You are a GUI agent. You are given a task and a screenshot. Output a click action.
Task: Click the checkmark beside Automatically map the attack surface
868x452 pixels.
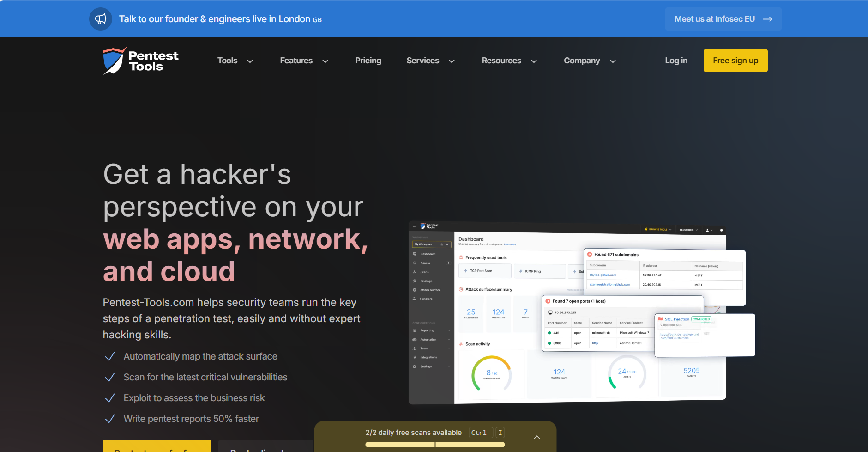[110, 357]
